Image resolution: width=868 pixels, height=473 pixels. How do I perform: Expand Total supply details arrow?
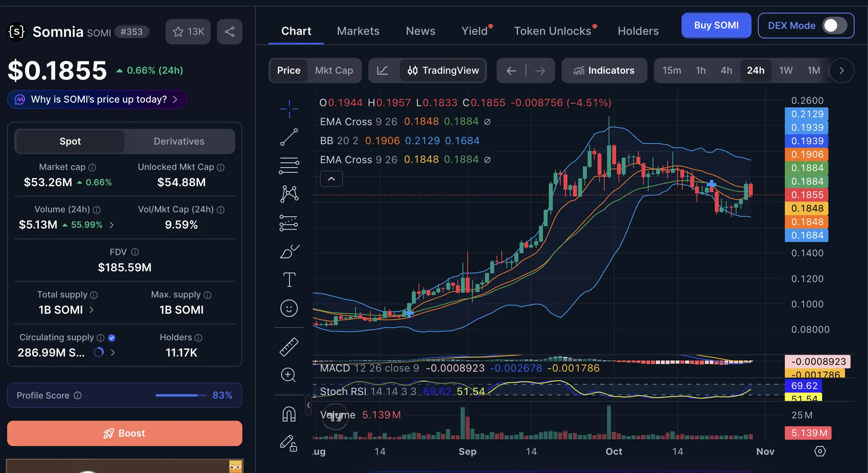pos(91,310)
